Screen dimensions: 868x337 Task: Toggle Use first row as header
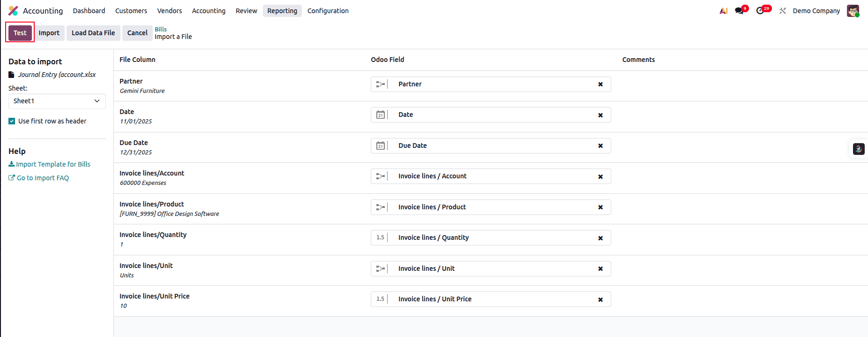click(x=12, y=121)
